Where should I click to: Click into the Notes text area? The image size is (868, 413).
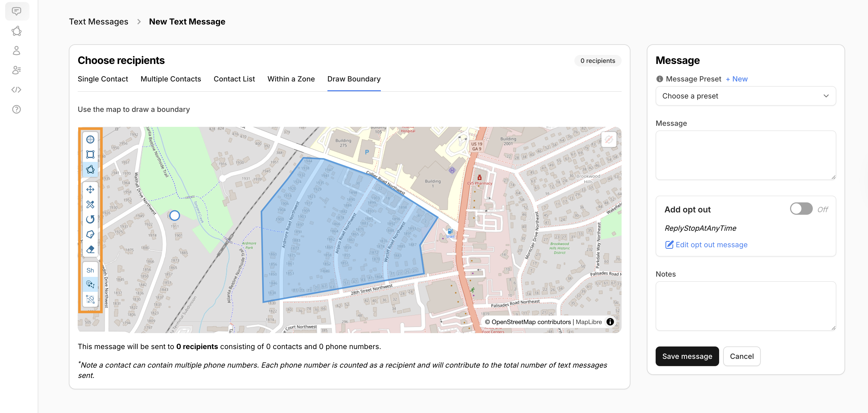tap(745, 306)
